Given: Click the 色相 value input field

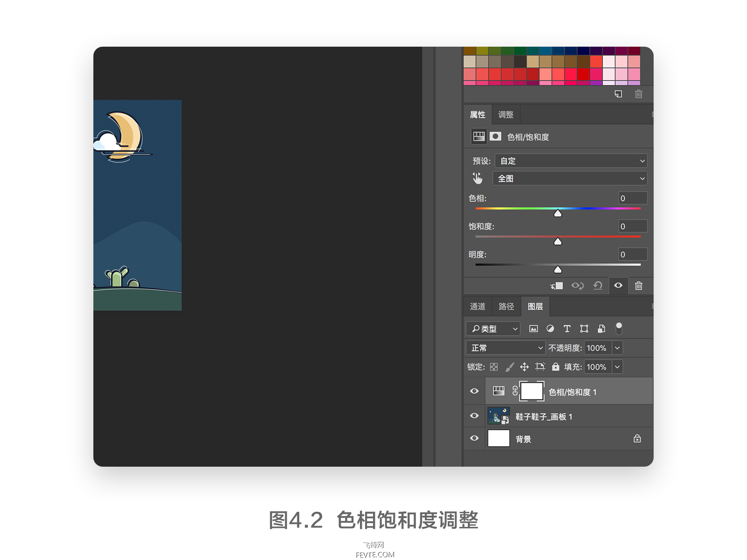Looking at the screenshot, I should [x=633, y=198].
